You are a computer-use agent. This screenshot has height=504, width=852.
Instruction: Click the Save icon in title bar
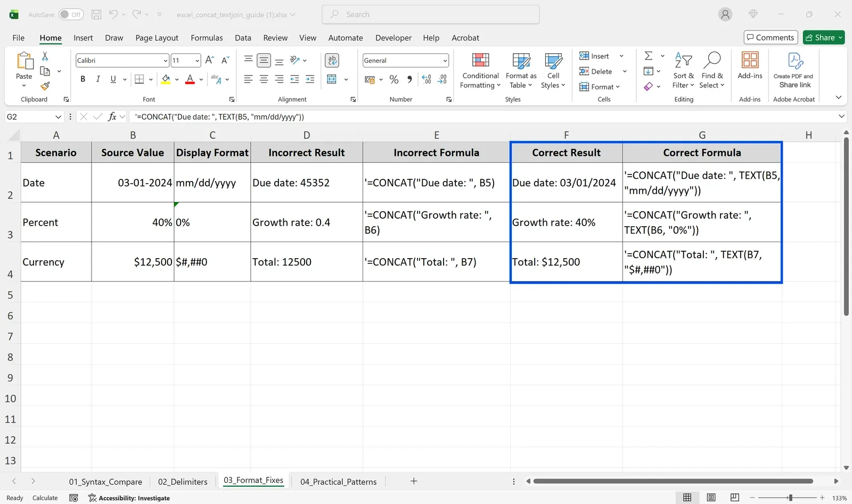pos(96,14)
